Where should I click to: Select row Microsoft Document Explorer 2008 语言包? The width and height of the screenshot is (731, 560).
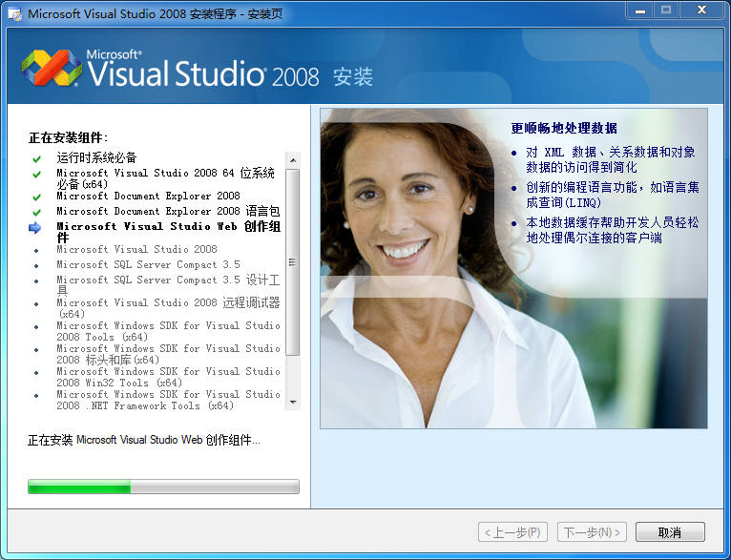point(168,211)
